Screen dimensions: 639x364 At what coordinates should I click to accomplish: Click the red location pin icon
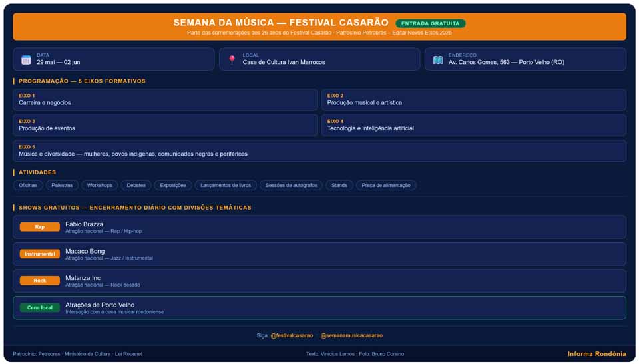click(x=232, y=59)
